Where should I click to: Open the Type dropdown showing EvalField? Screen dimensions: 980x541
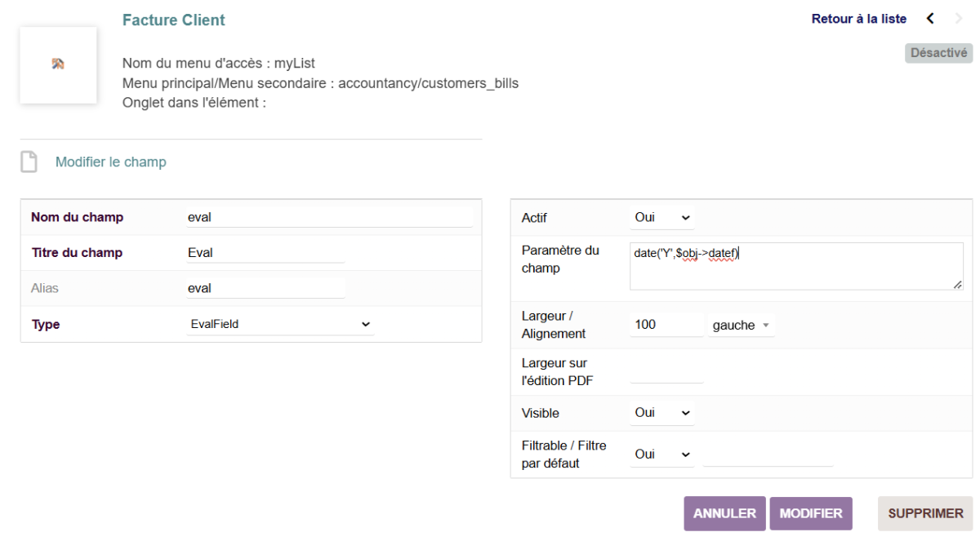coord(281,324)
